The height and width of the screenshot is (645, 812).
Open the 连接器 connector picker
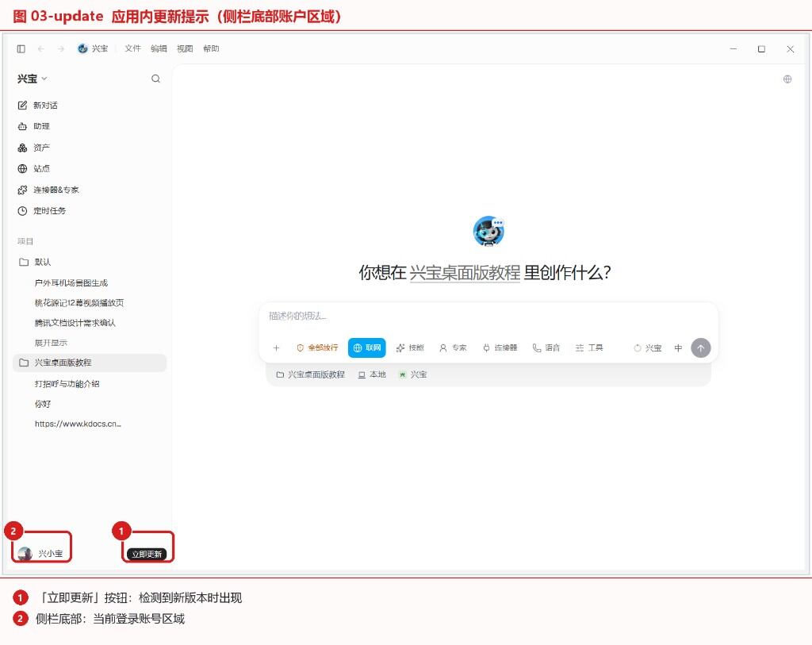[x=500, y=348]
